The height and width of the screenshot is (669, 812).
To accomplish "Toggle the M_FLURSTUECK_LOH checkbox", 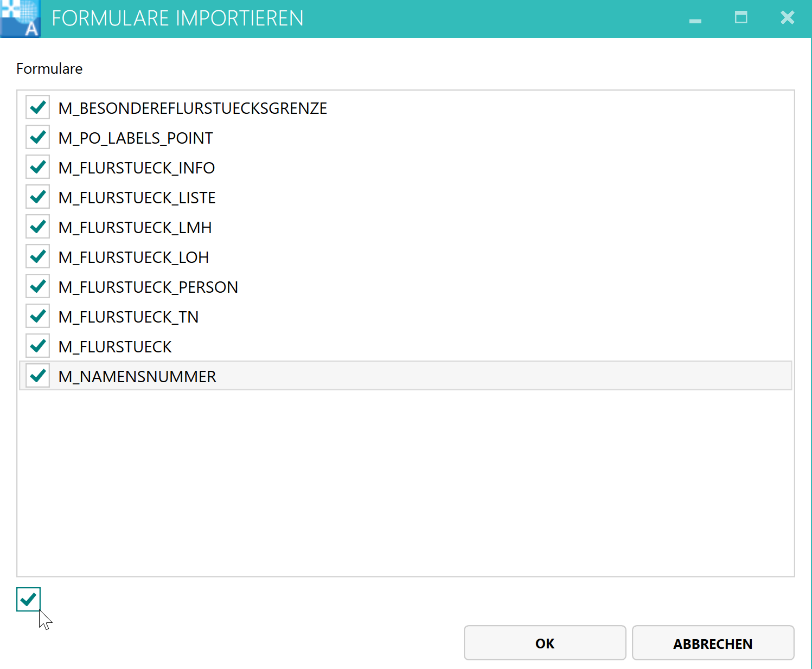I will [38, 256].
